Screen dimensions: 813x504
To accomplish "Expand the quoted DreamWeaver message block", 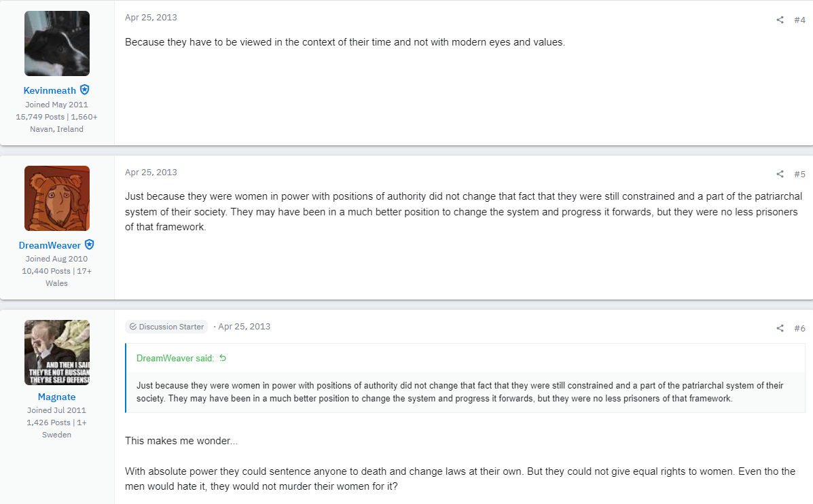I will tap(465, 392).
